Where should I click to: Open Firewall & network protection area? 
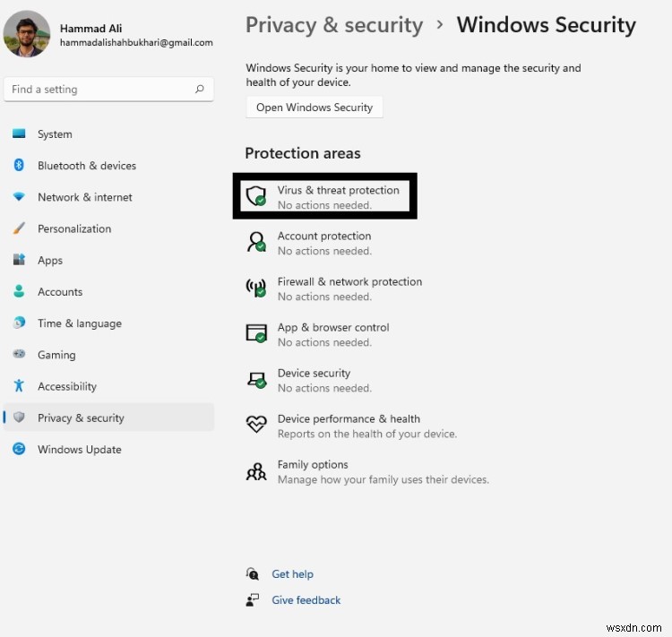(x=334, y=288)
